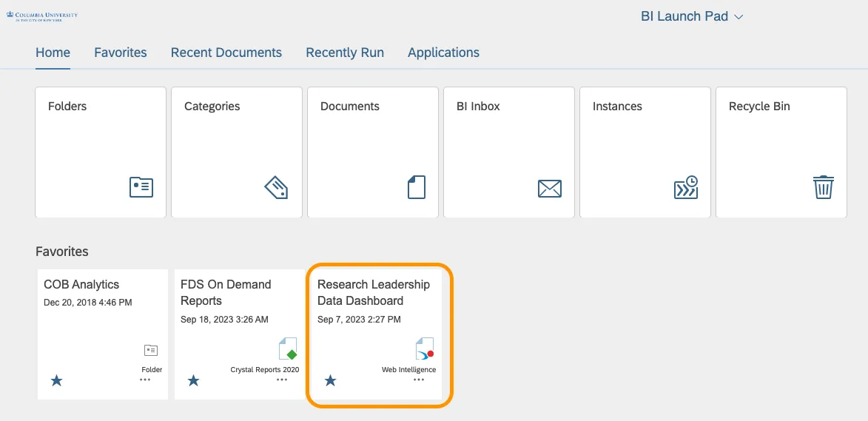Click the Documents page icon

tap(417, 187)
